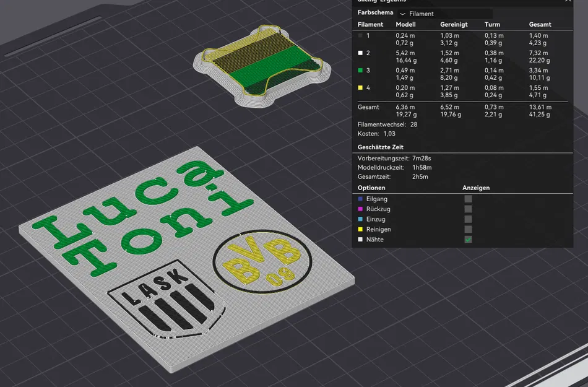Screen dimensions: 588x387
Task: Open the Farbschema dropdown showing Filament
Action: [x=445, y=14]
